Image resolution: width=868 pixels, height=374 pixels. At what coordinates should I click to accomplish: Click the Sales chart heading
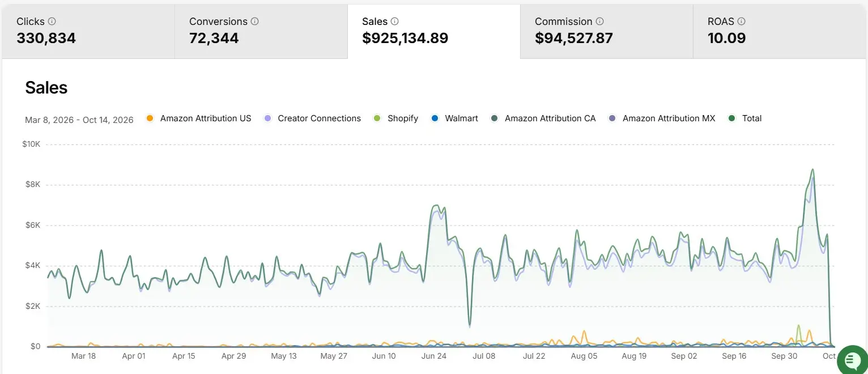tap(46, 87)
